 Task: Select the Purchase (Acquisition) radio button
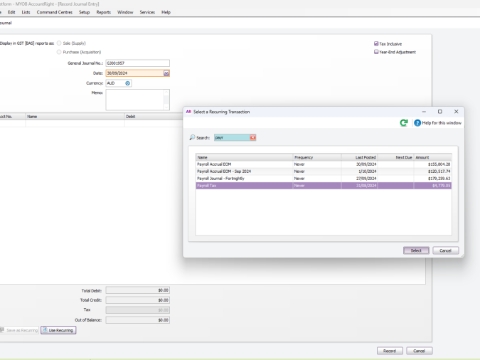[x=59, y=52]
